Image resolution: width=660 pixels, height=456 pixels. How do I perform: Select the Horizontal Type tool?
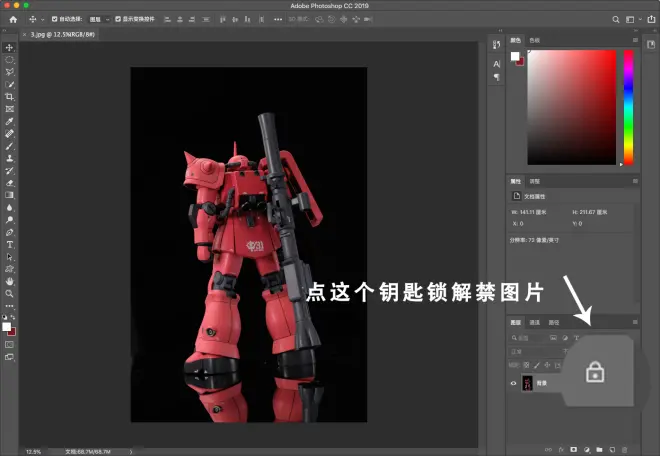point(9,244)
